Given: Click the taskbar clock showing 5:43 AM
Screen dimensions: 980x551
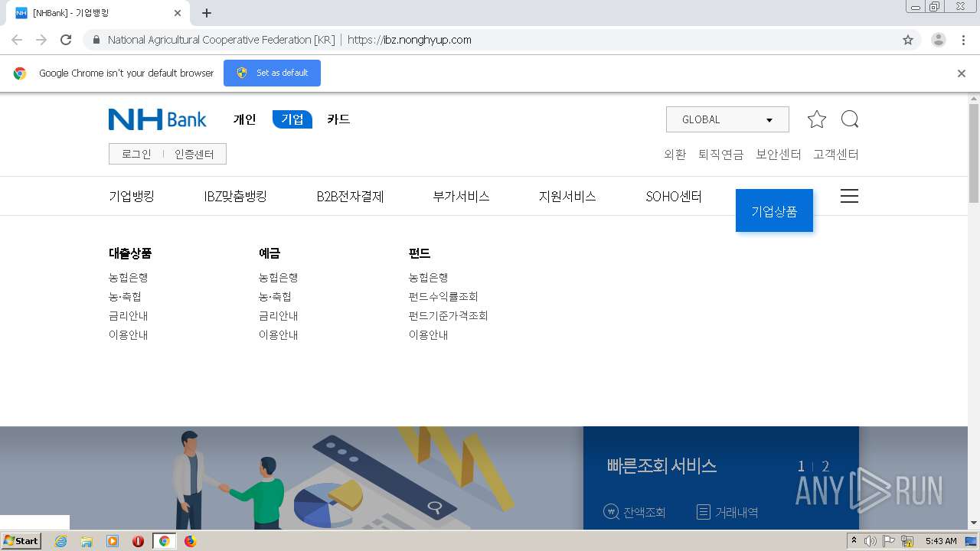Looking at the screenshot, I should [941, 541].
